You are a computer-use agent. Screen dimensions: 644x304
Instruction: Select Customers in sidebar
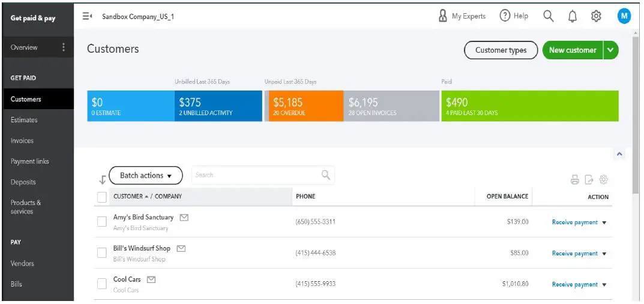[38, 99]
